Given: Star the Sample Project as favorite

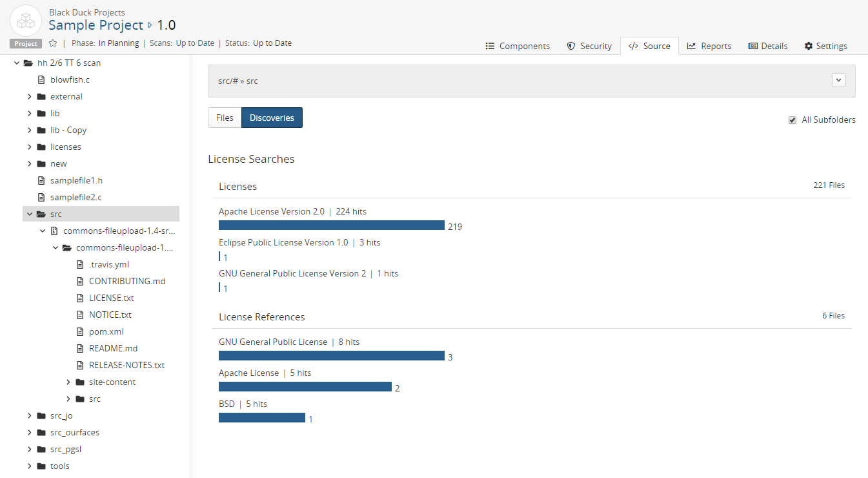Looking at the screenshot, I should (x=53, y=43).
